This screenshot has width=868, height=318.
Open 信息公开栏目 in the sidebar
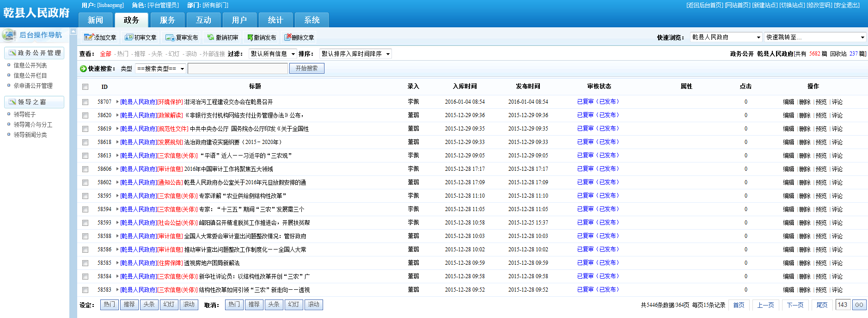(x=30, y=75)
